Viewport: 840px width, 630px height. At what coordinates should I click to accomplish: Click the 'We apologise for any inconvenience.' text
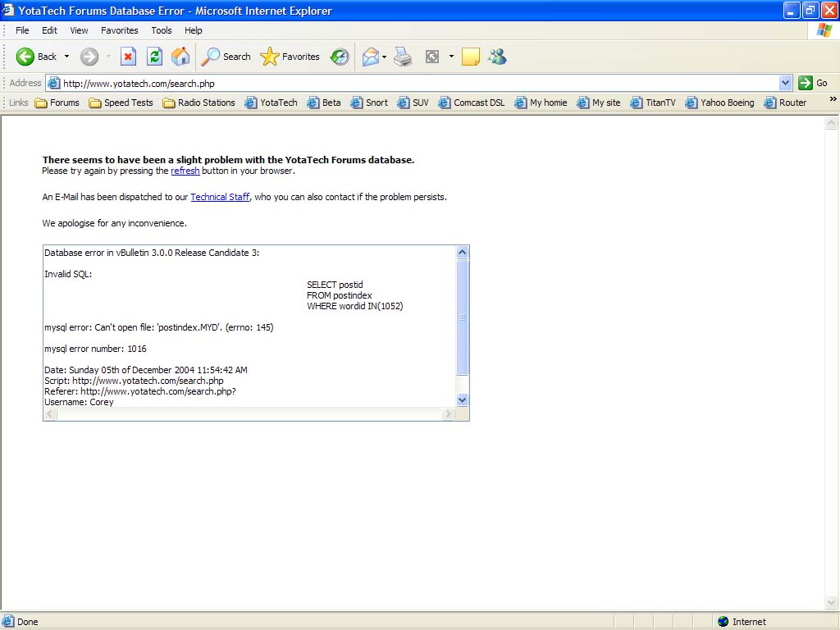coord(115,223)
